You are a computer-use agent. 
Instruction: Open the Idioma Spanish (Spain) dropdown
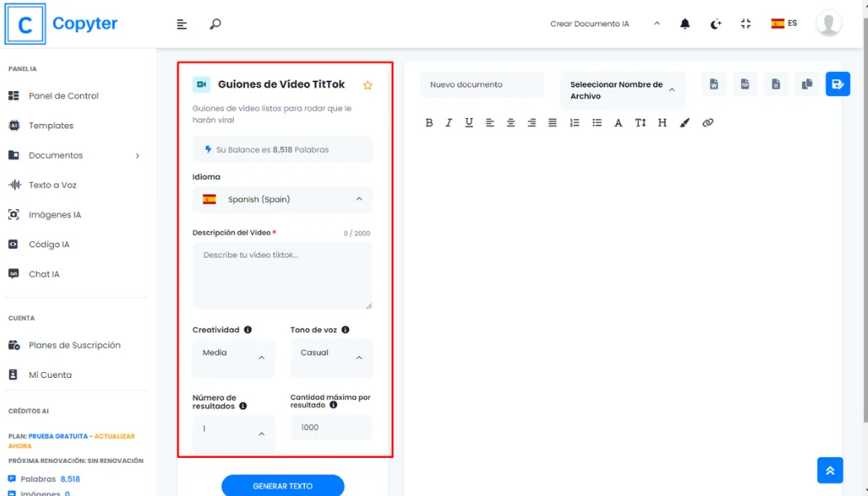click(x=283, y=199)
